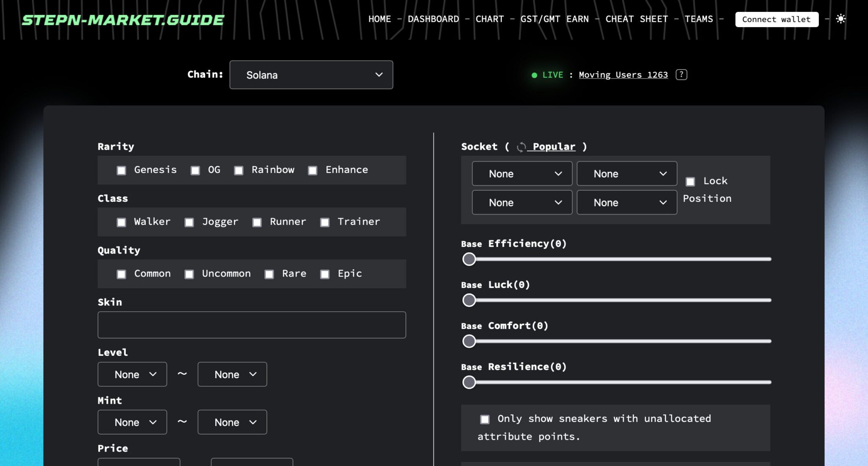The width and height of the screenshot is (868, 466).
Task: Open the CHEAT SHEET nav item
Action: pos(636,19)
